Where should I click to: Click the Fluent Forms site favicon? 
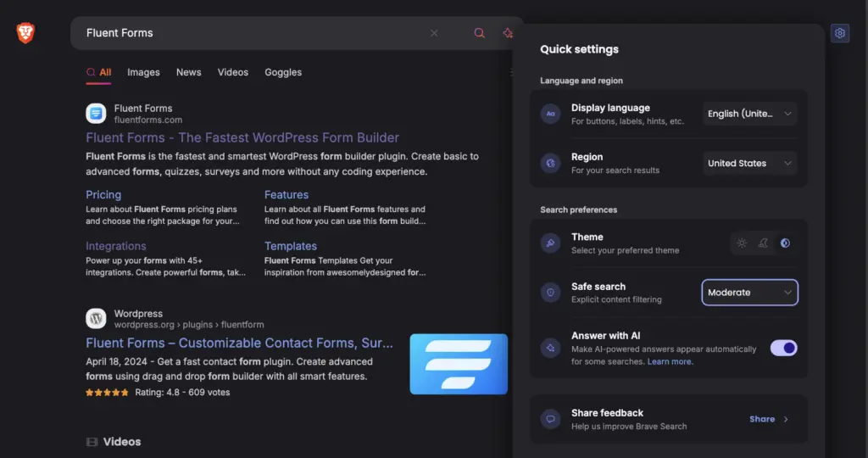(96, 114)
